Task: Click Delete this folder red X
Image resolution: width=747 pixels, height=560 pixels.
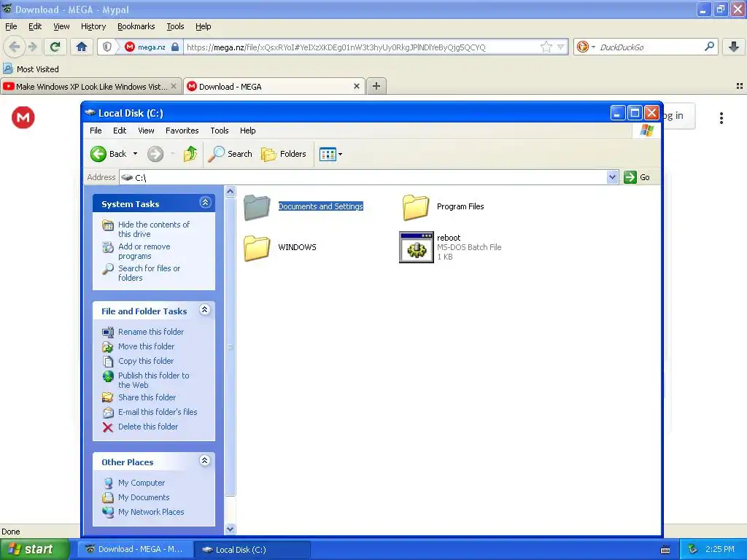Action: click(x=108, y=427)
